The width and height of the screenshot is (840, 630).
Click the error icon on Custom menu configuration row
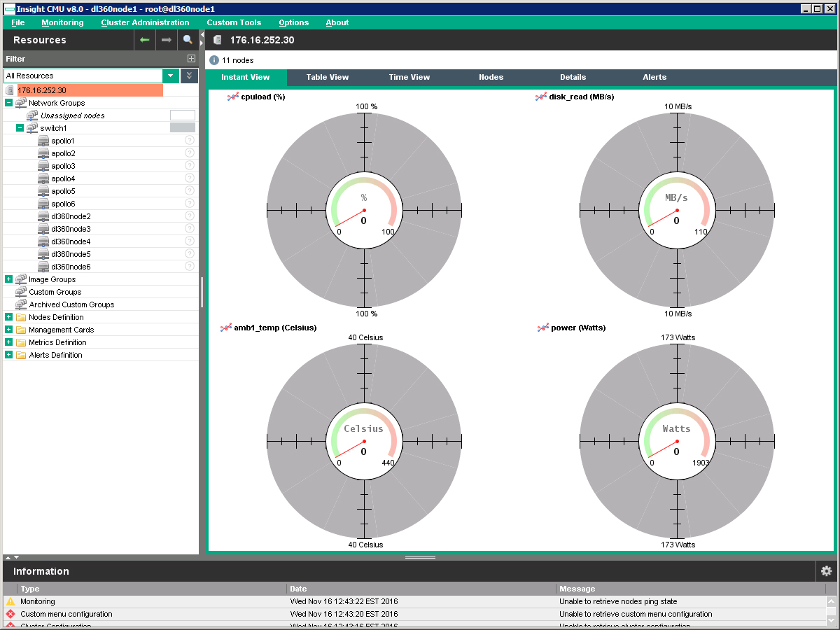click(x=10, y=614)
